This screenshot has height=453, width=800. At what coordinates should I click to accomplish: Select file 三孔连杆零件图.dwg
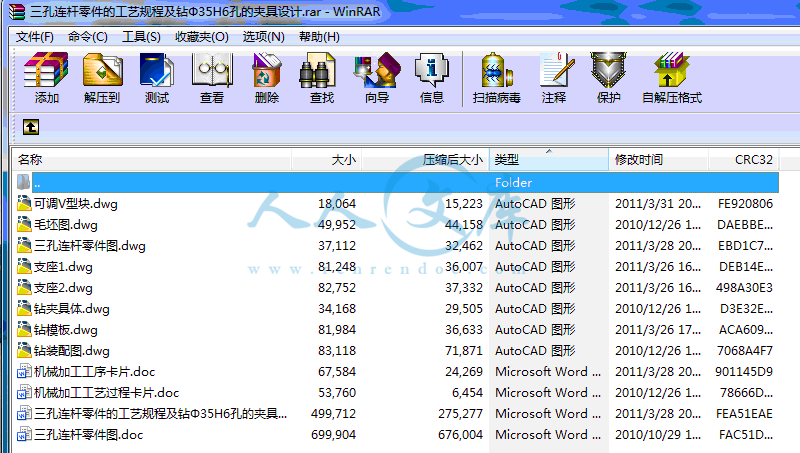point(89,245)
